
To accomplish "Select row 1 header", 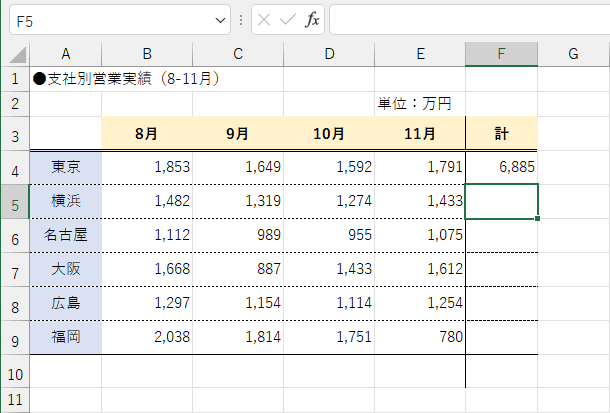I will 15,79.
